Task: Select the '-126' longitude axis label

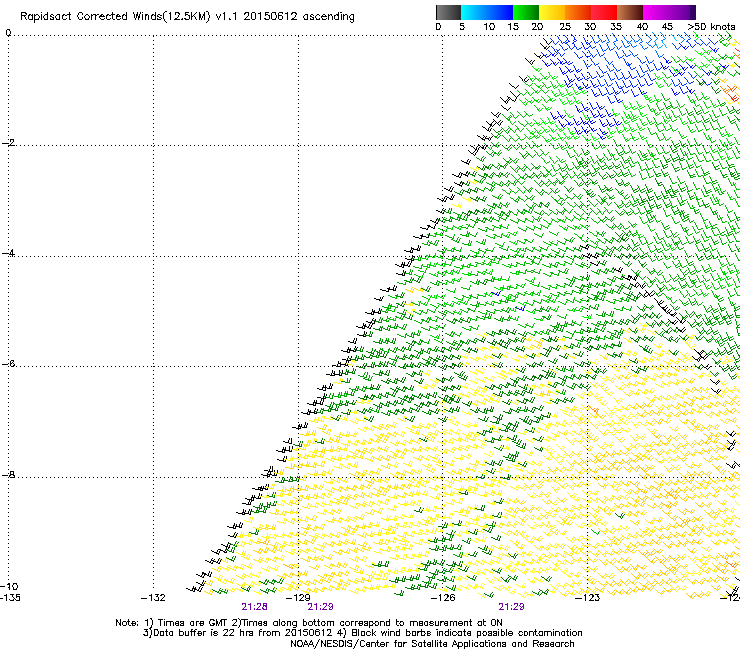Action: (x=443, y=598)
